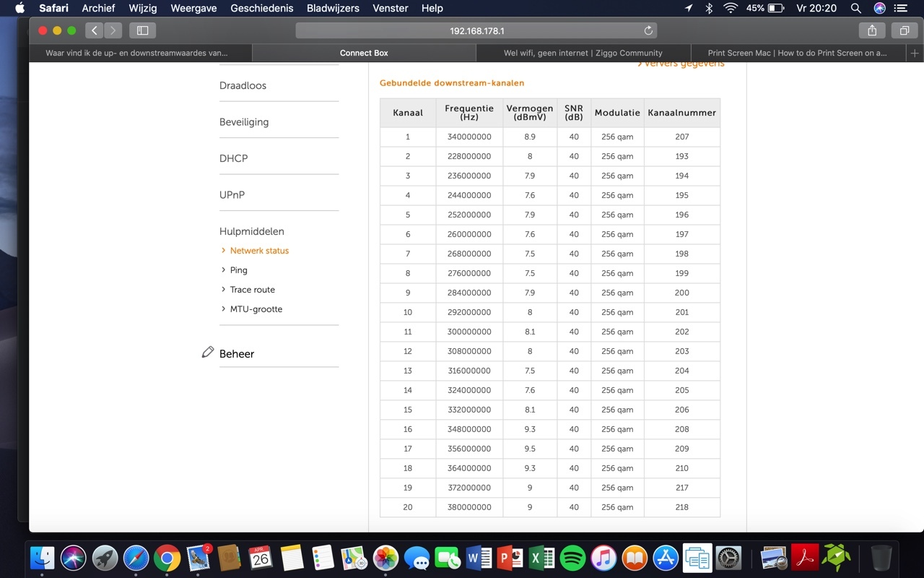
Task: Select Netwerk status in sidebar
Action: (259, 251)
